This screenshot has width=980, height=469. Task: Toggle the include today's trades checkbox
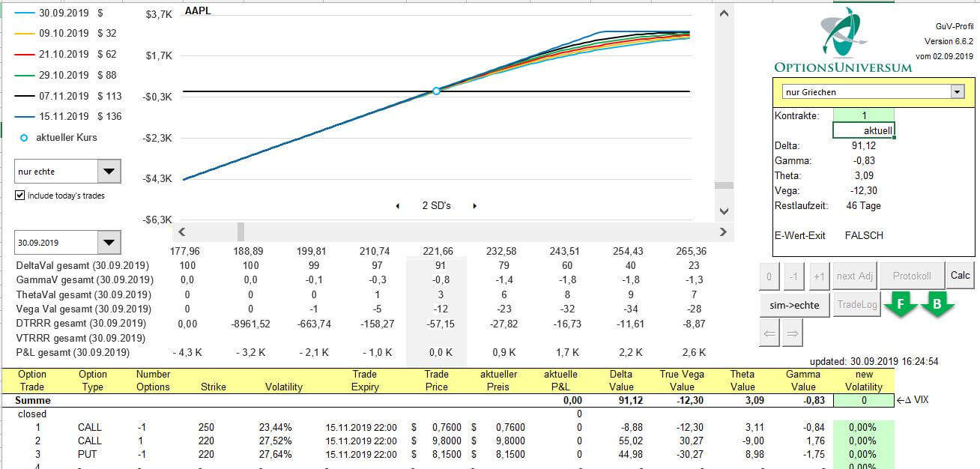coord(20,196)
